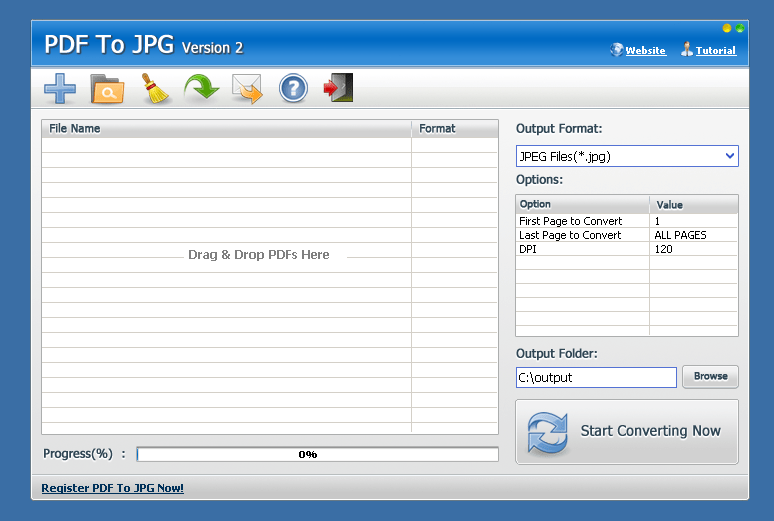Click Start Converting Now button
The height and width of the screenshot is (521, 774).
point(627,431)
